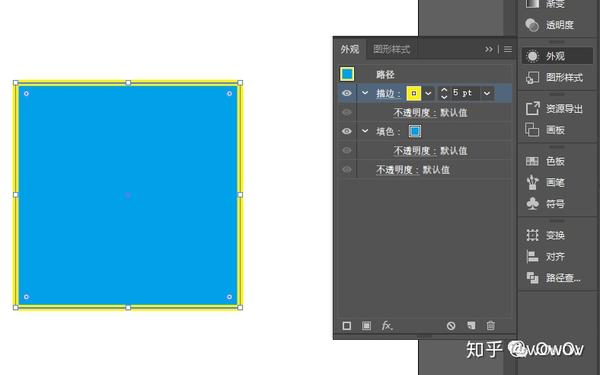Screen dimensions: 600x375
Task: Open the 色板 (Swatches) panel icon
Action: tap(532, 161)
